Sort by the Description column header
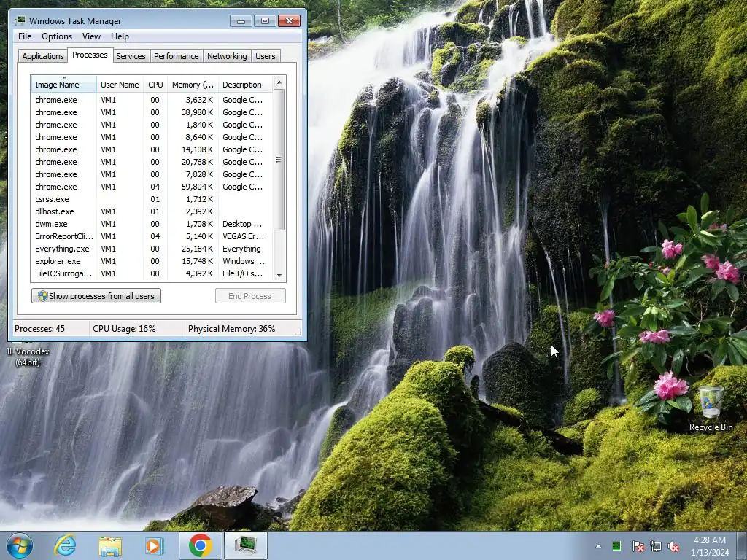The image size is (747, 560). (245, 85)
